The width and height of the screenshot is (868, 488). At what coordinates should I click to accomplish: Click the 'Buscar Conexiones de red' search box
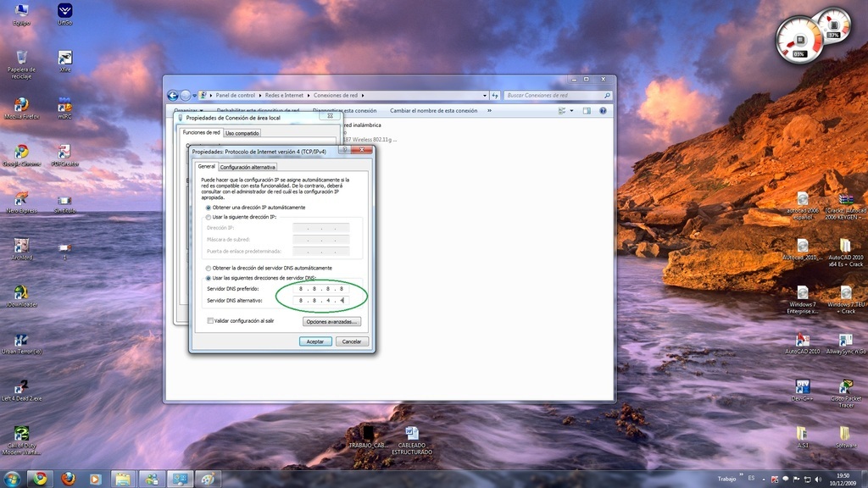pyautogui.click(x=551, y=96)
